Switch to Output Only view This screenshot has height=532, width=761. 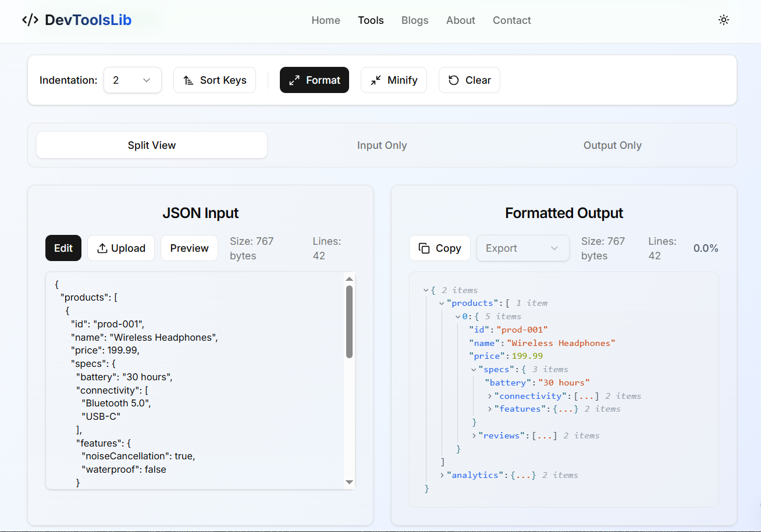(x=612, y=145)
